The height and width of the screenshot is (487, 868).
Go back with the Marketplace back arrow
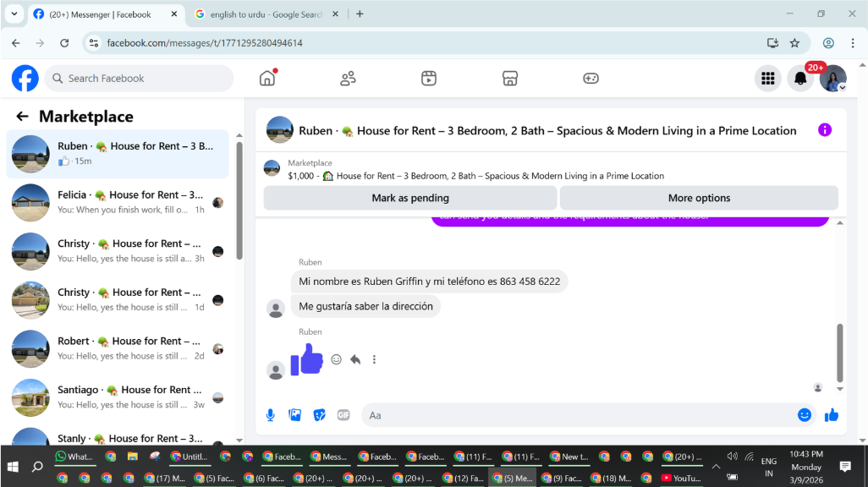click(x=22, y=116)
